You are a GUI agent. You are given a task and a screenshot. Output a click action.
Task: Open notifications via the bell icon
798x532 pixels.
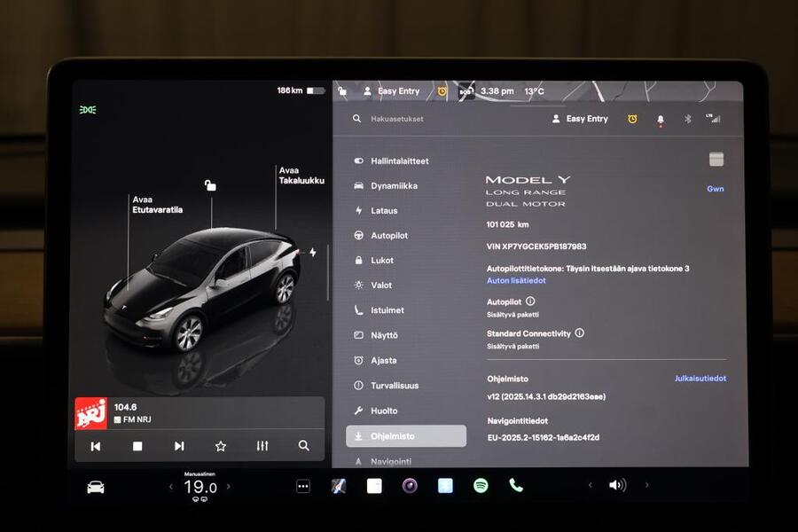pos(660,118)
